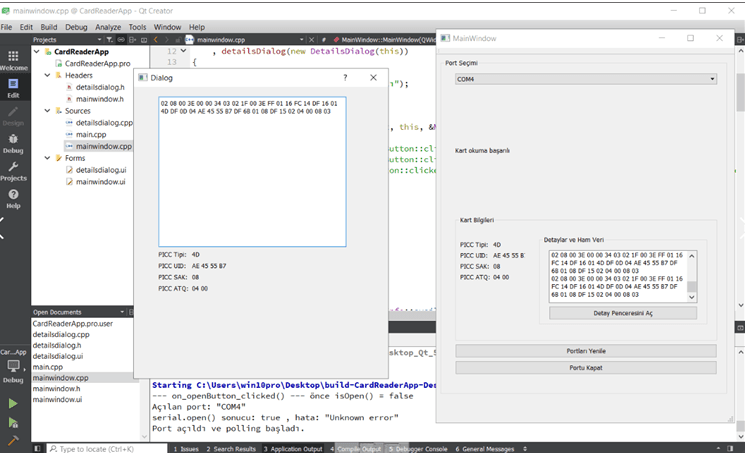Close the mainwindow.cpp editor document
Screen dimensions: 745x454
(312, 40)
